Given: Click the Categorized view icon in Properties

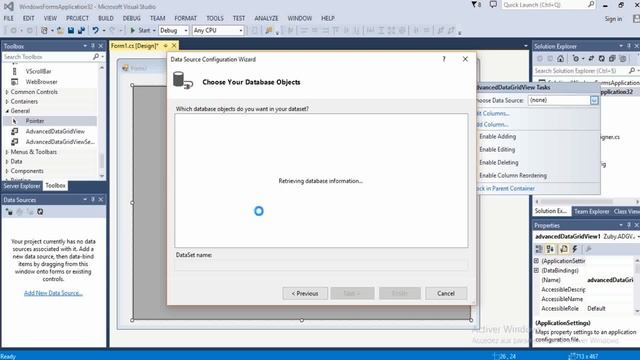Looking at the screenshot, I should click(x=539, y=249).
